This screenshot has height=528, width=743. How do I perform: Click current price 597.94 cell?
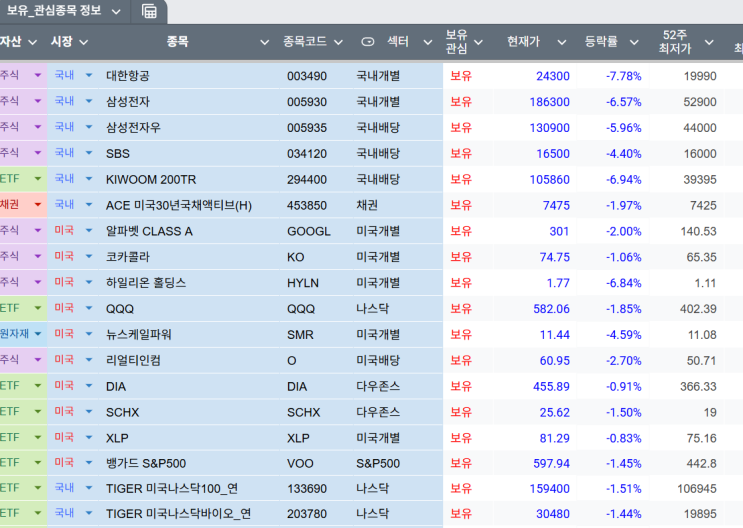point(535,463)
